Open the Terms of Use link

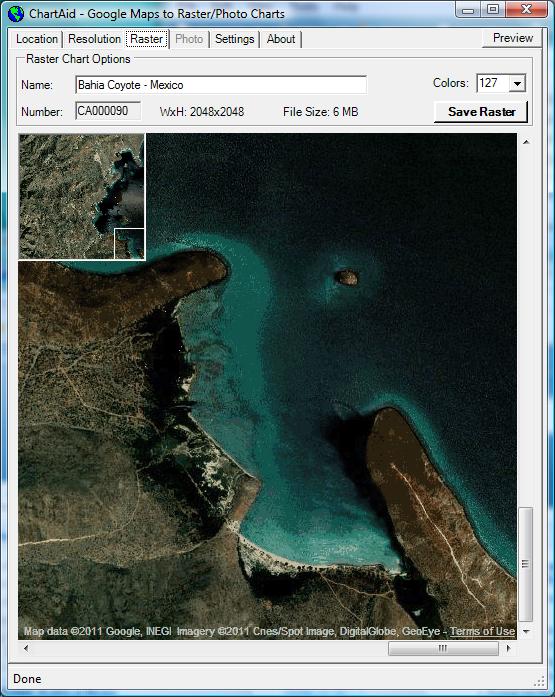coord(482,631)
